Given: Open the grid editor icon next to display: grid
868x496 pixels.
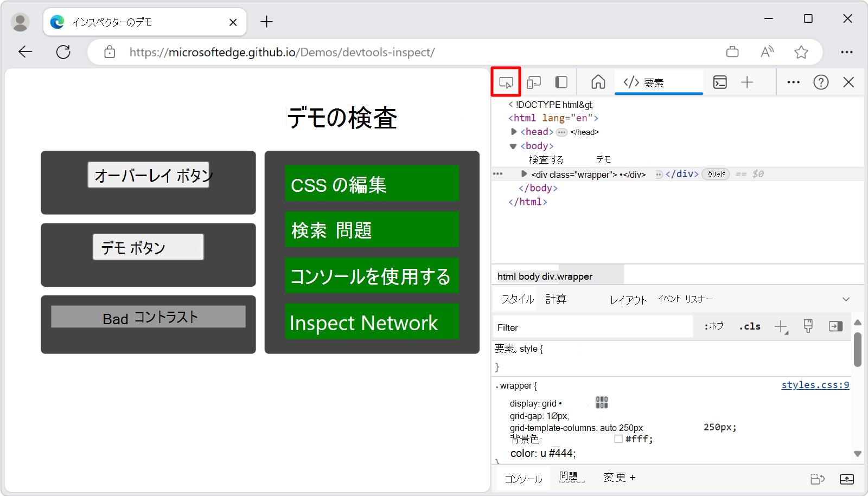Looking at the screenshot, I should 601,402.
